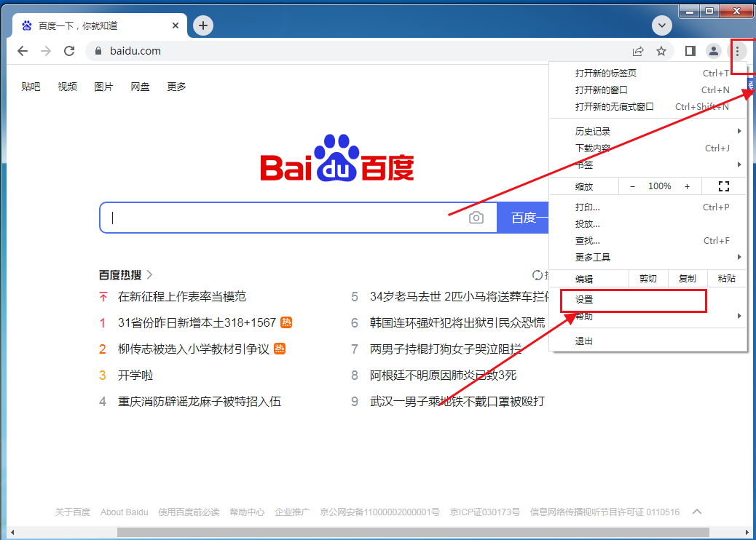Click the scrollbar right arrow
Screen dimensions: 756x540
point(747,532)
